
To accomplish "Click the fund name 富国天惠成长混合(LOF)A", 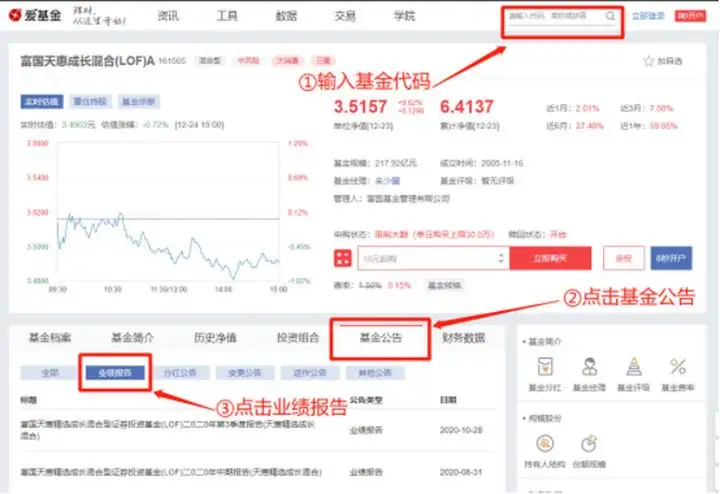I will point(87,61).
